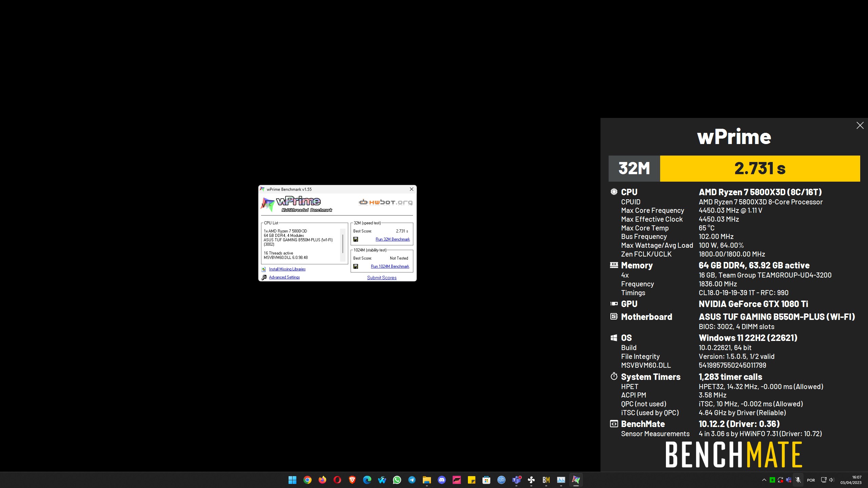Screen dimensions: 868x488
Task: Click the wrench icon next to Advanced Settings
Action: tap(264, 277)
